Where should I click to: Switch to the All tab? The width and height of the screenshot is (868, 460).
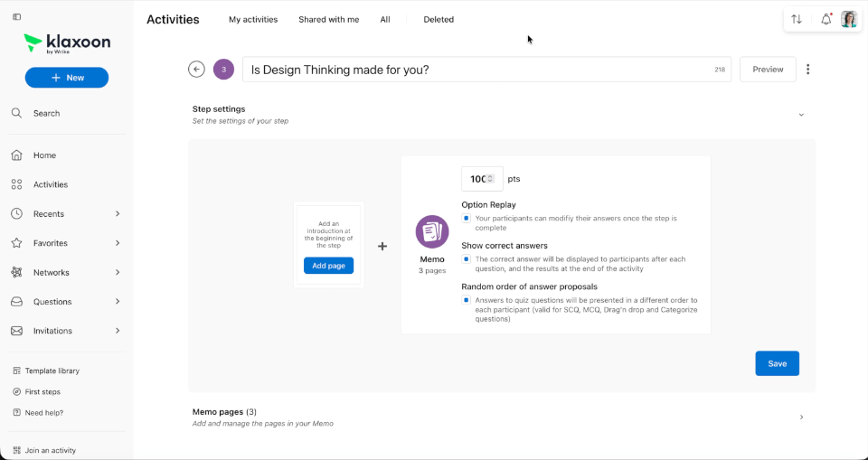(385, 19)
